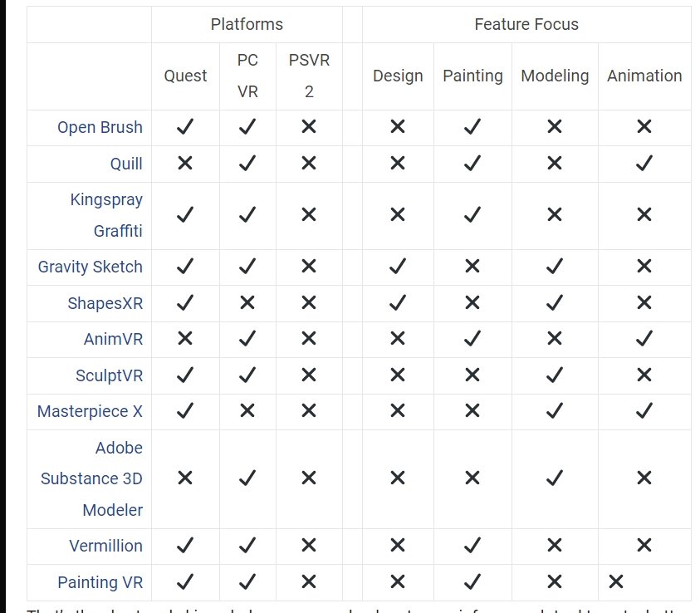Click the Feature Focus header cell
Image resolution: width=700 pixels, height=613 pixels.
[x=526, y=25]
